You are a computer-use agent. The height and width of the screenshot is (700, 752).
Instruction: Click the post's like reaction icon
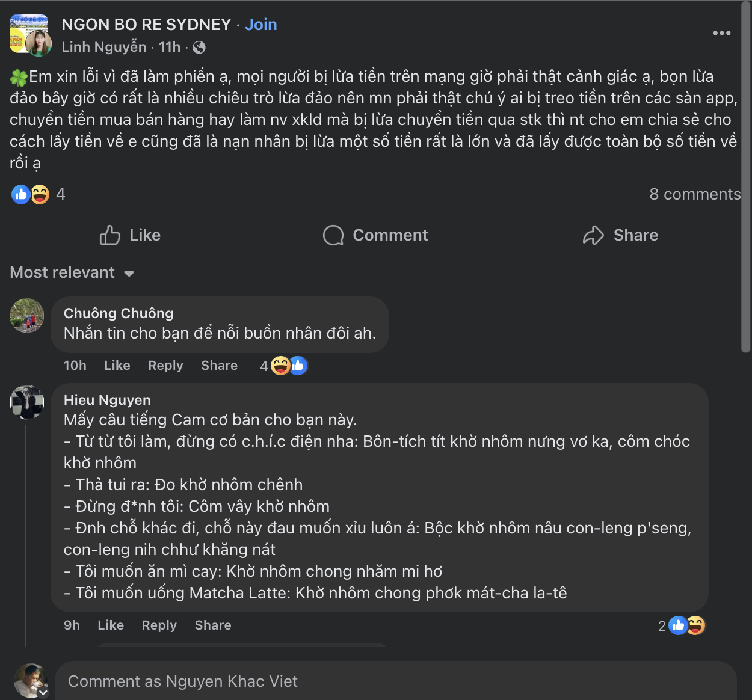point(21,194)
